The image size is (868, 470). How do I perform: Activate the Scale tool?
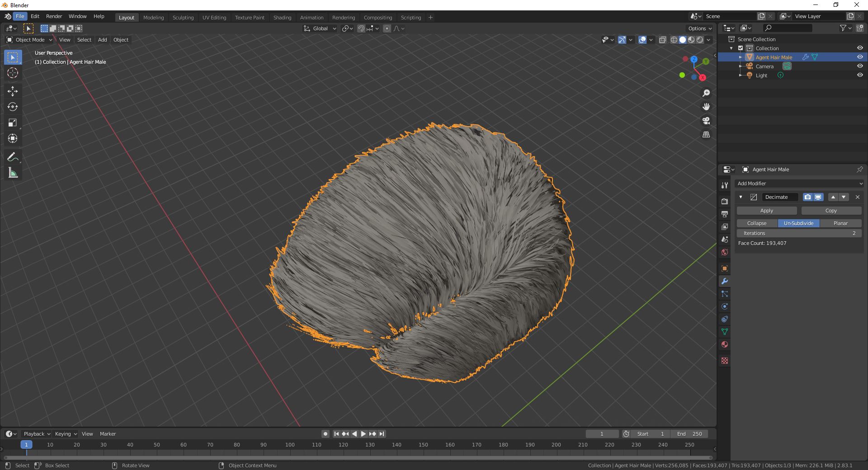(13, 123)
